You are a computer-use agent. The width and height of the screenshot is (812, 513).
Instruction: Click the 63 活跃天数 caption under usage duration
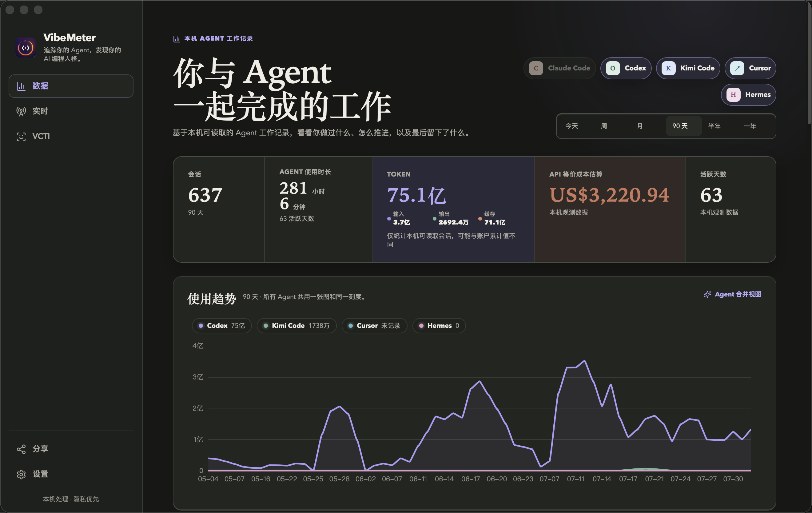coord(297,219)
